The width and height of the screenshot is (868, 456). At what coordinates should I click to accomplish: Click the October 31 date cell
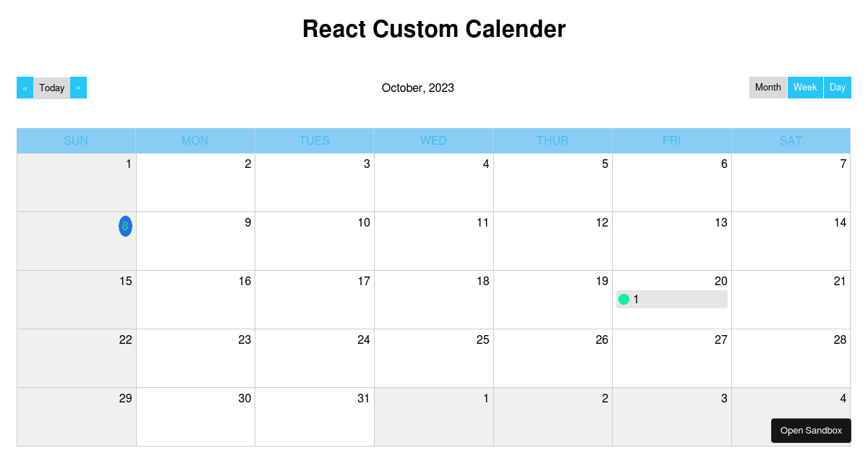(x=314, y=416)
